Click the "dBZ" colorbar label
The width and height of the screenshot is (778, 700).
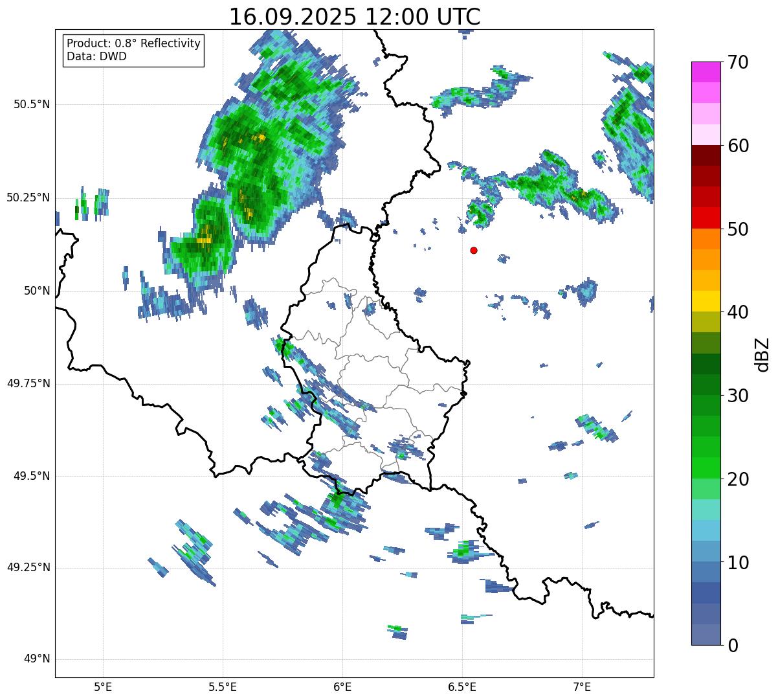click(x=762, y=354)
